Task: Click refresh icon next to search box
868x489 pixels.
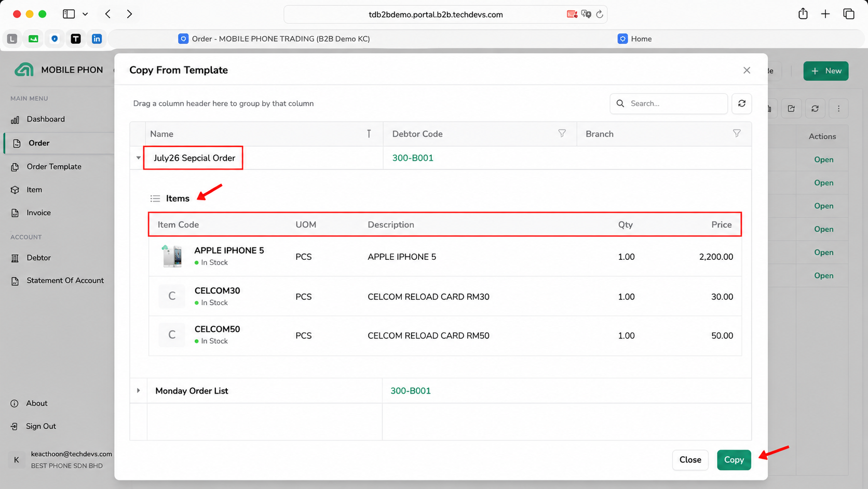Action: 742,103
